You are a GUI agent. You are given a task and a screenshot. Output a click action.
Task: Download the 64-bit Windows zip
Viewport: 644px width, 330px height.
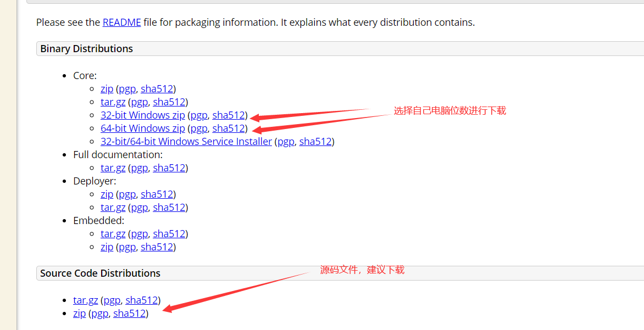142,128
